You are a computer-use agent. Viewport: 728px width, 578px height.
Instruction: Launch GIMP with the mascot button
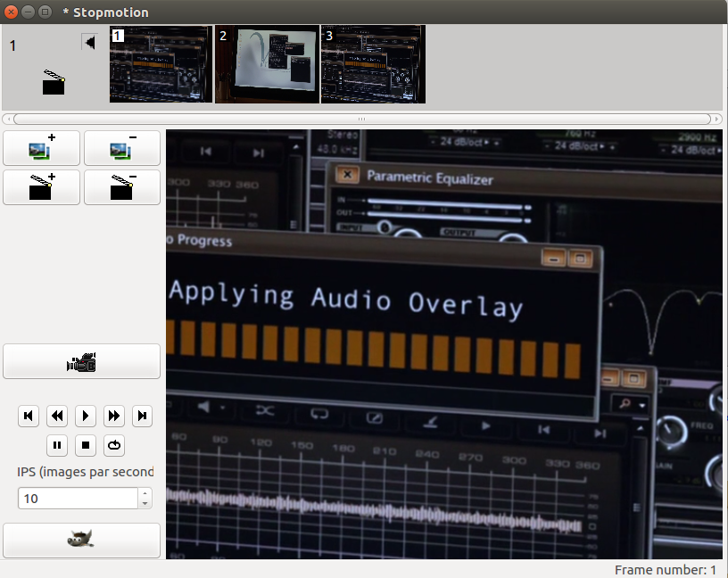click(x=82, y=540)
